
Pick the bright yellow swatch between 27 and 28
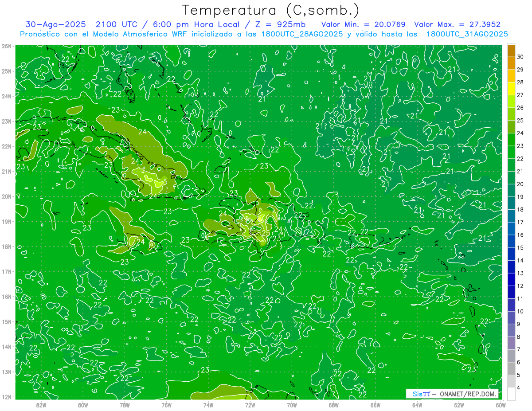pyautogui.click(x=511, y=89)
